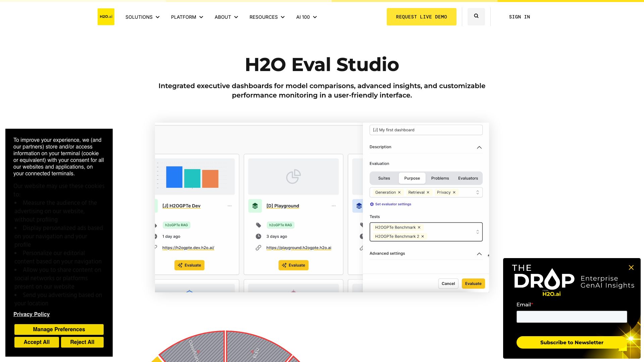Remove H2OGPTe Benchmark 2 test tag
This screenshot has height=362, width=644.
423,236
